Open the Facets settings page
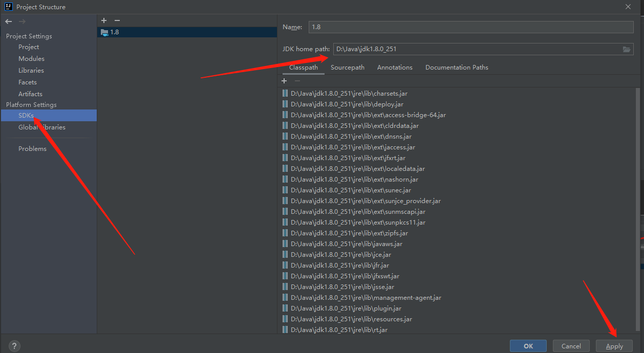The height and width of the screenshot is (353, 644). (28, 82)
